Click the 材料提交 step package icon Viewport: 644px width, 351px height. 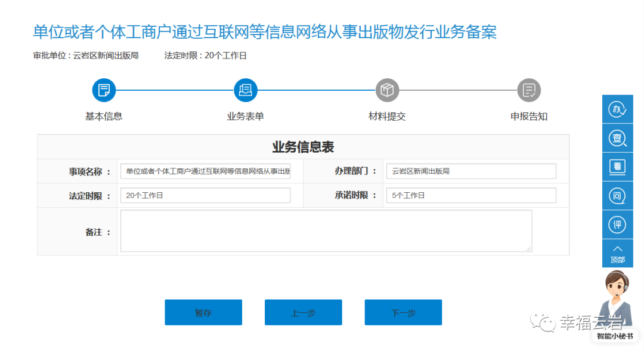click(x=387, y=90)
